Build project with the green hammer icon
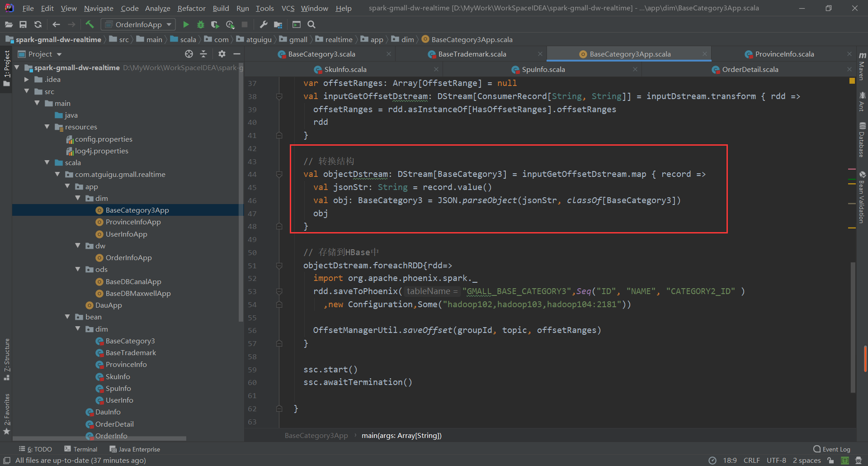 90,24
